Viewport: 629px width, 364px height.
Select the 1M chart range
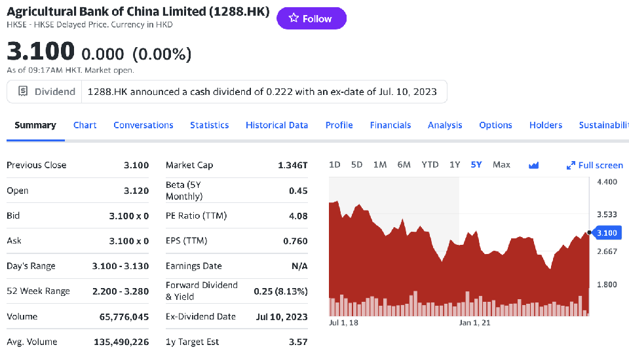[380, 165]
